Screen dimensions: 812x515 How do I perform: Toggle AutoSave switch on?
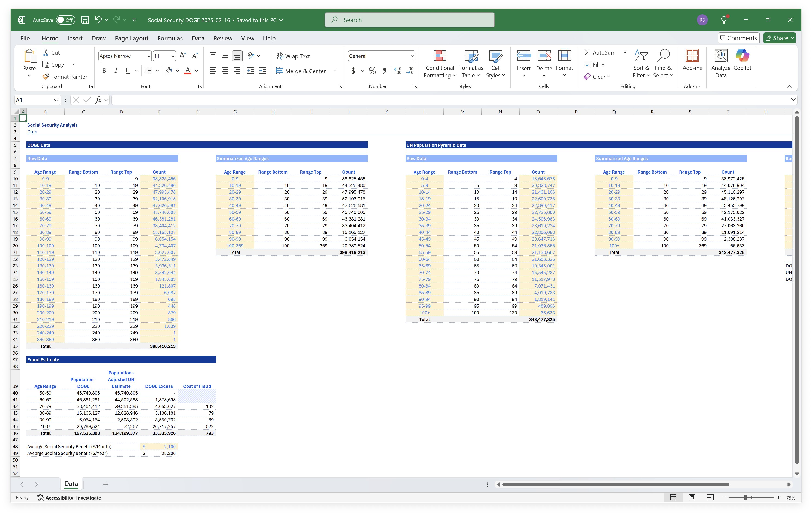click(65, 20)
